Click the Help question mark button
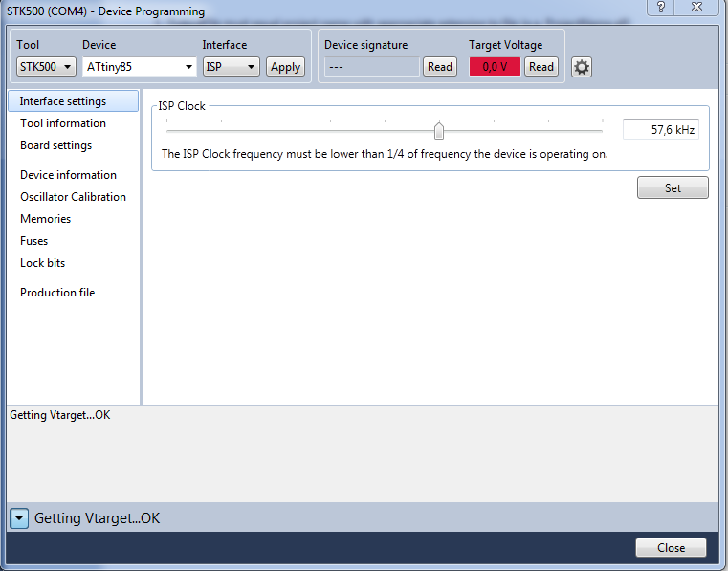Viewport: 728px width, 571px height. [x=661, y=7]
